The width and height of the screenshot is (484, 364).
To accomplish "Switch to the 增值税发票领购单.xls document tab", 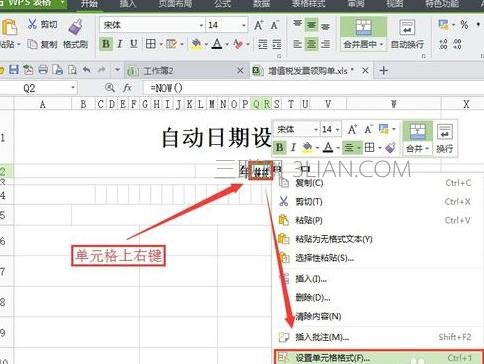I will coord(311,71).
